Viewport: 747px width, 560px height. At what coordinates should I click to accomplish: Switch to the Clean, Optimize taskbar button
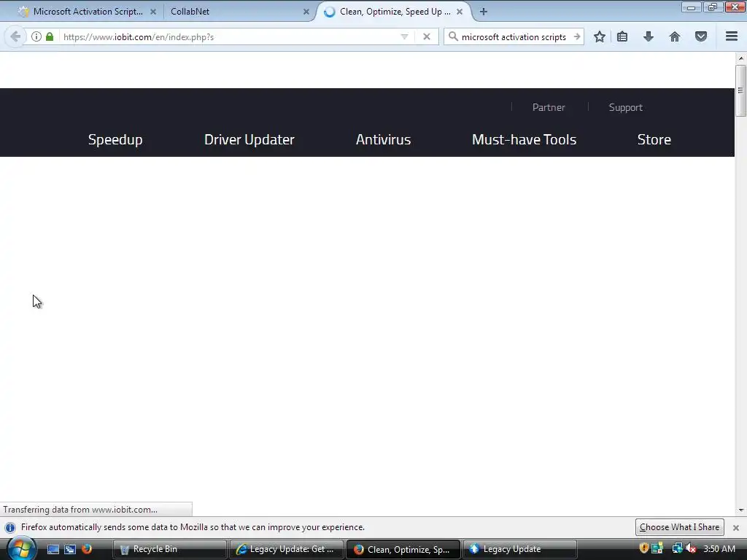pos(403,549)
